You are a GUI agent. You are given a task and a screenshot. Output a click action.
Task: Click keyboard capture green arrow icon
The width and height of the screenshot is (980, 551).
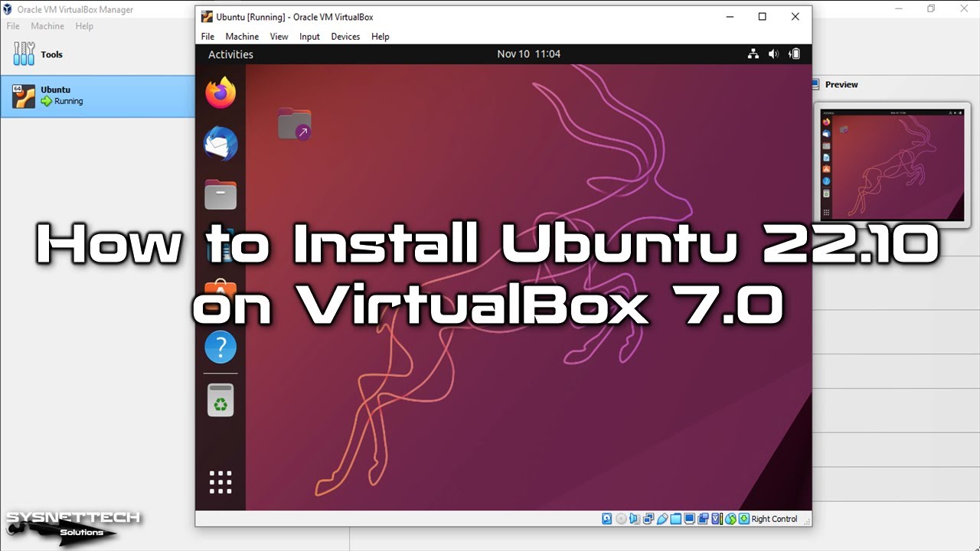pyautogui.click(x=744, y=519)
